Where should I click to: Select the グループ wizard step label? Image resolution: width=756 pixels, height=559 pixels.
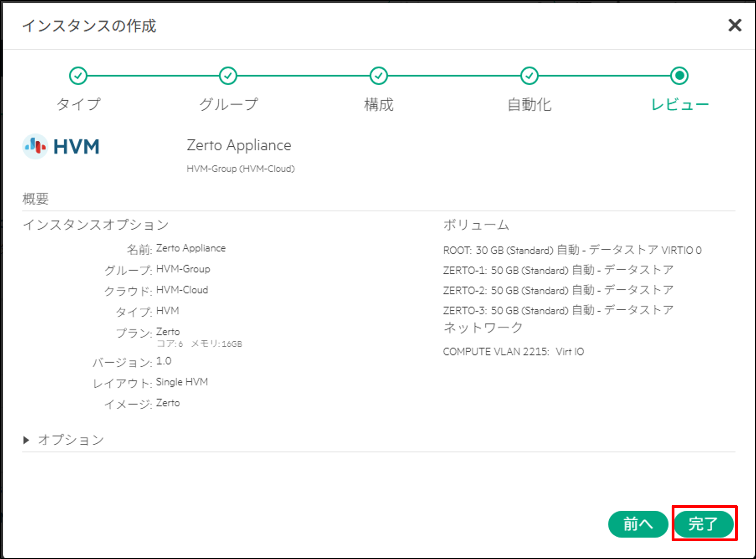coord(229,104)
